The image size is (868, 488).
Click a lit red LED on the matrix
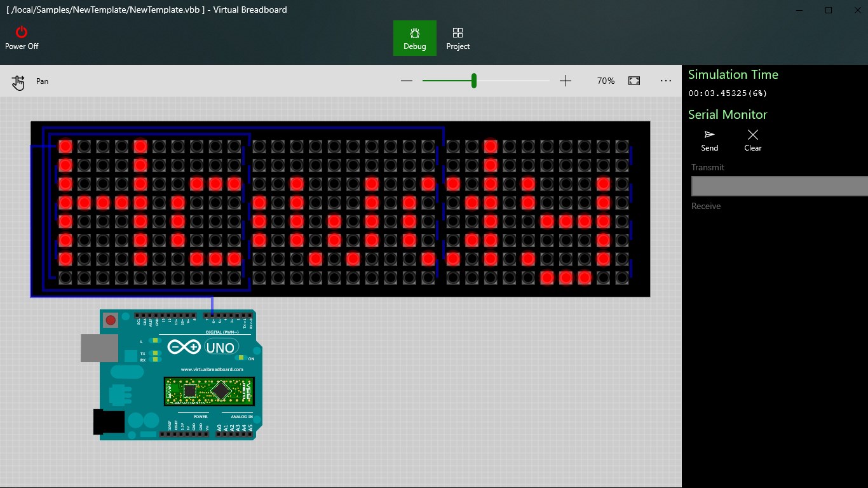click(x=64, y=146)
